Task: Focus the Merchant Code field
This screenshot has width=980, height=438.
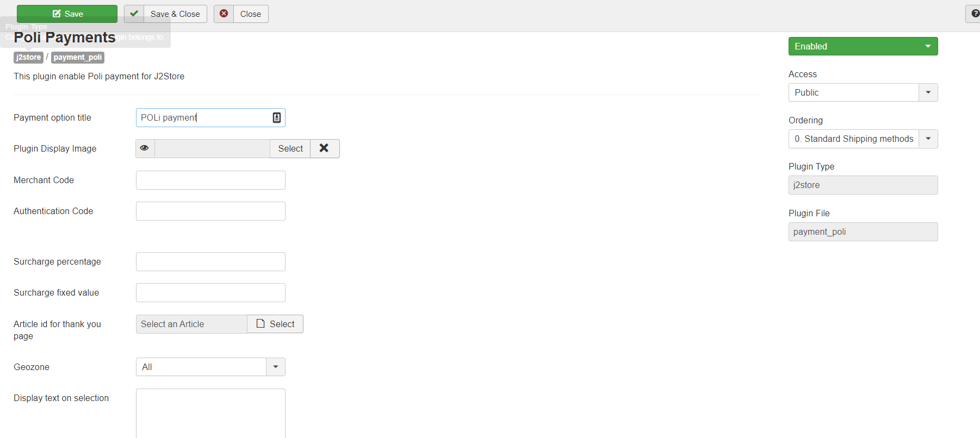Action: (210, 180)
